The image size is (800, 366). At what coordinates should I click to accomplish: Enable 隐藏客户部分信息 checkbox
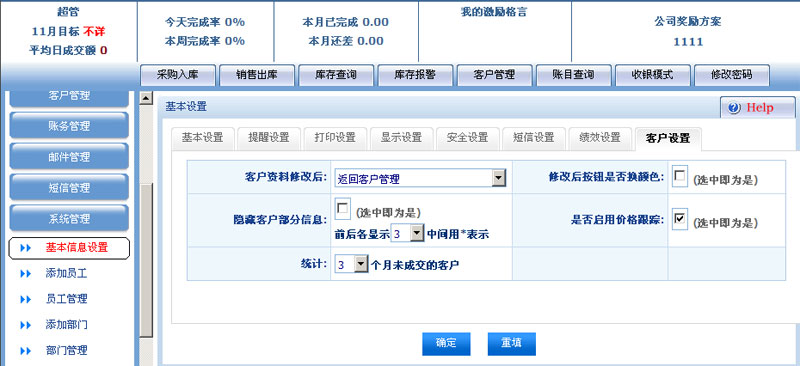pos(343,209)
